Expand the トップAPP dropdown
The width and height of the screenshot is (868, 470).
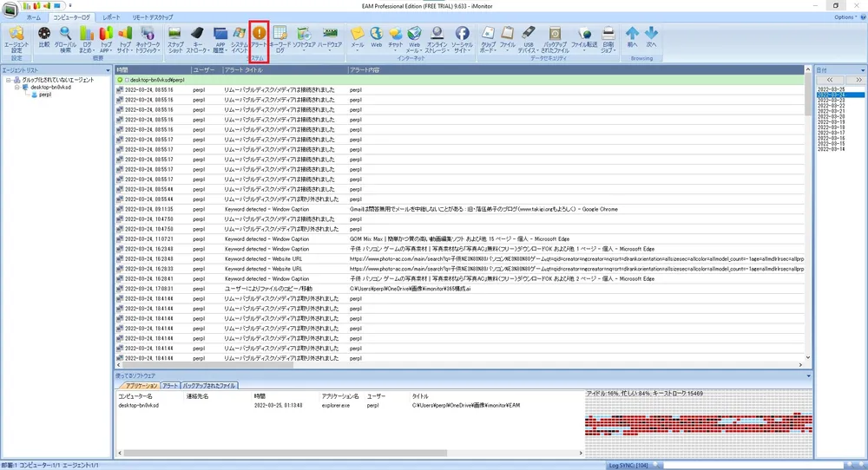[x=105, y=39]
